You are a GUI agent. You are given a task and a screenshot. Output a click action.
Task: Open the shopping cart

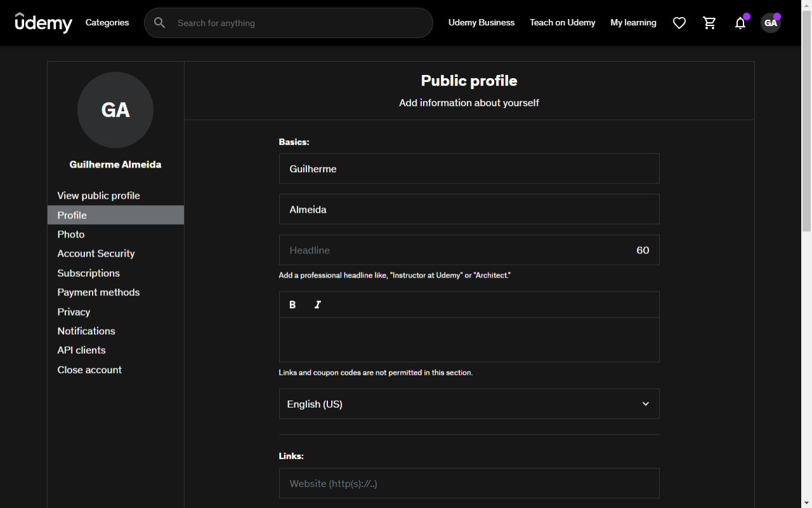tap(709, 22)
